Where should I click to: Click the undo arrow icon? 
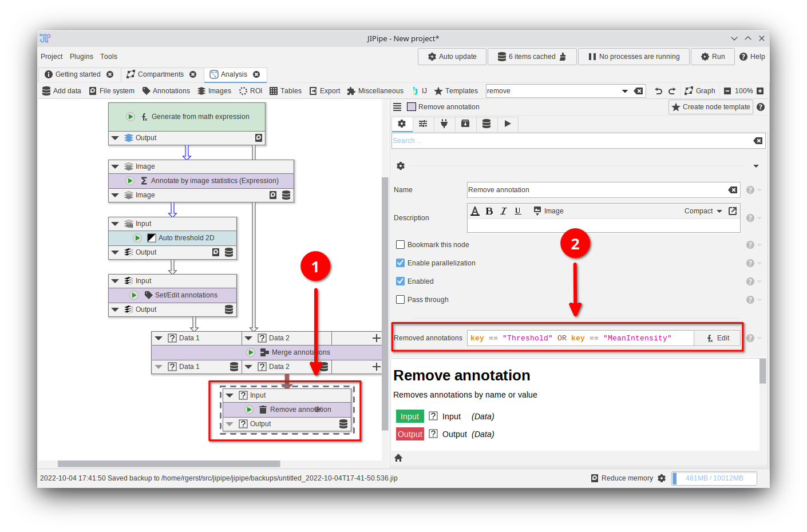point(658,91)
